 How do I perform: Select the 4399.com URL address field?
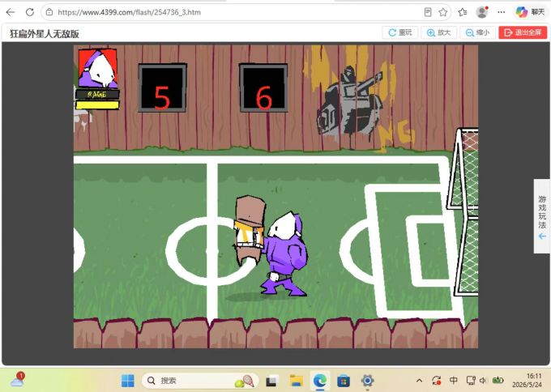coord(129,12)
